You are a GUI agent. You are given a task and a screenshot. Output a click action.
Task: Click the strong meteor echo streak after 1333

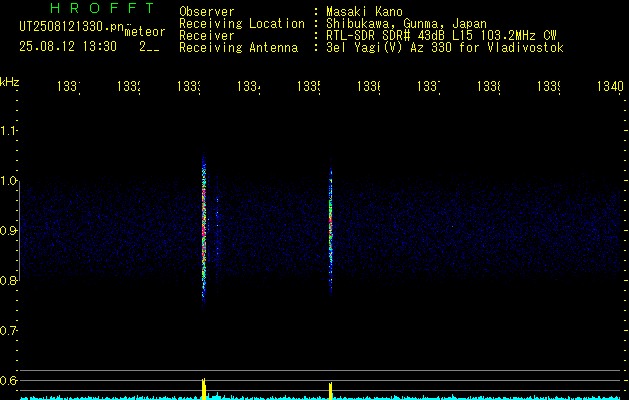click(203, 229)
